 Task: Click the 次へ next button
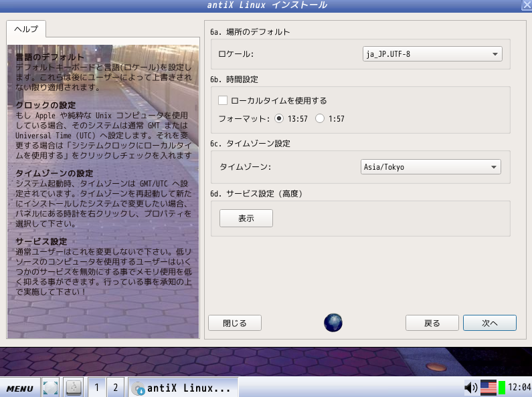490,323
